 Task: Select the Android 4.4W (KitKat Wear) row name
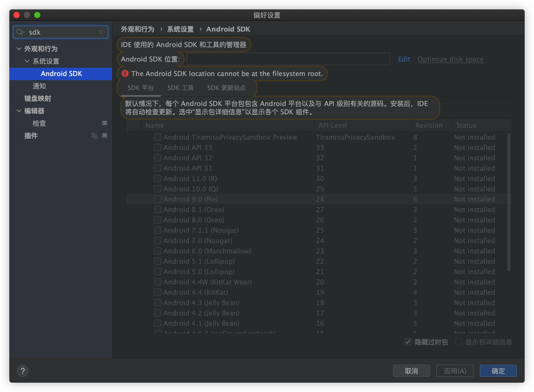(x=208, y=282)
